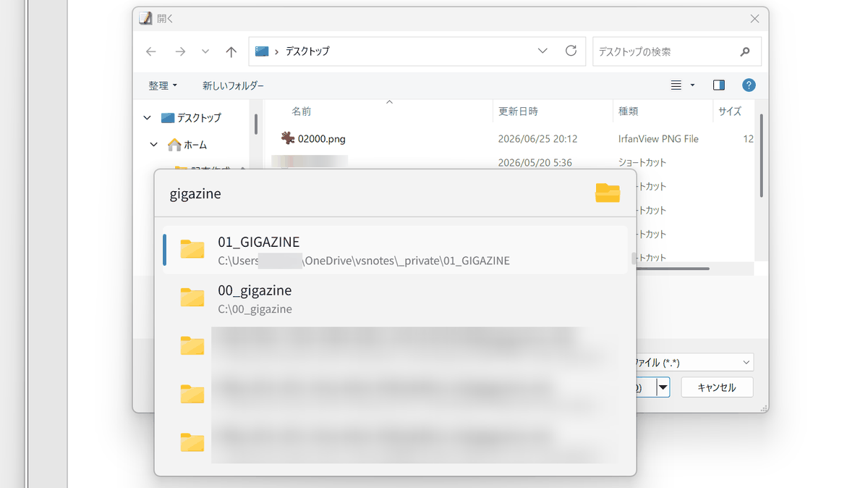Click the folder icon beside gigazine query
Viewport: 868px width, 488px height.
point(608,193)
